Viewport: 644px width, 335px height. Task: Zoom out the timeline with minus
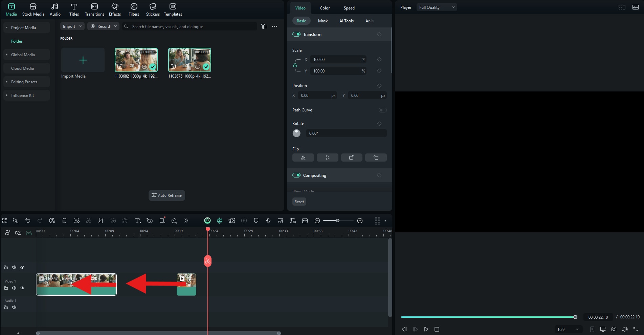(x=317, y=221)
